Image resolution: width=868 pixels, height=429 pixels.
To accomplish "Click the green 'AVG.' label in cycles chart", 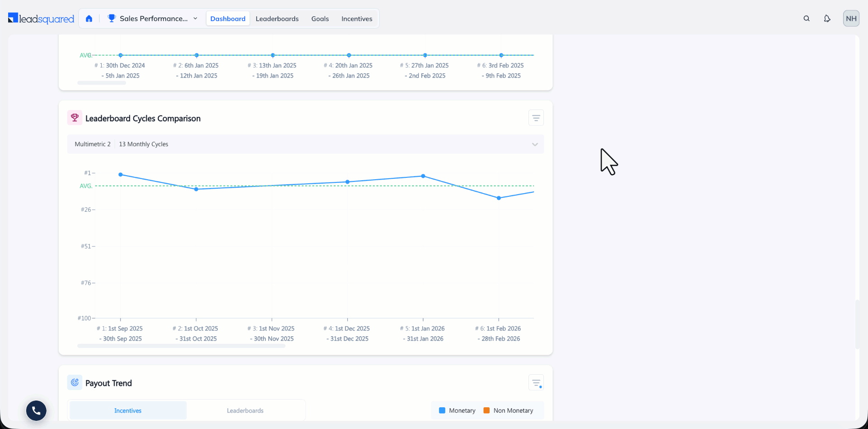I will pos(86,186).
